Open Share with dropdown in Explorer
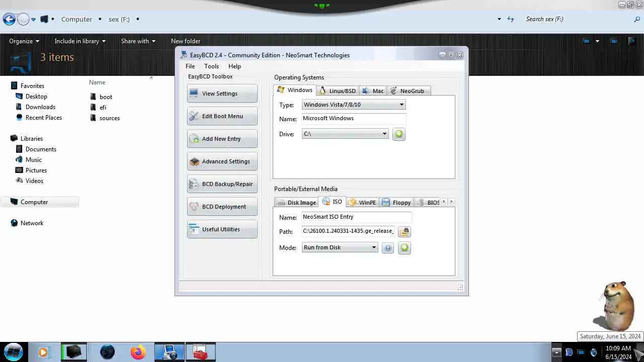644x362 pixels. 138,41
